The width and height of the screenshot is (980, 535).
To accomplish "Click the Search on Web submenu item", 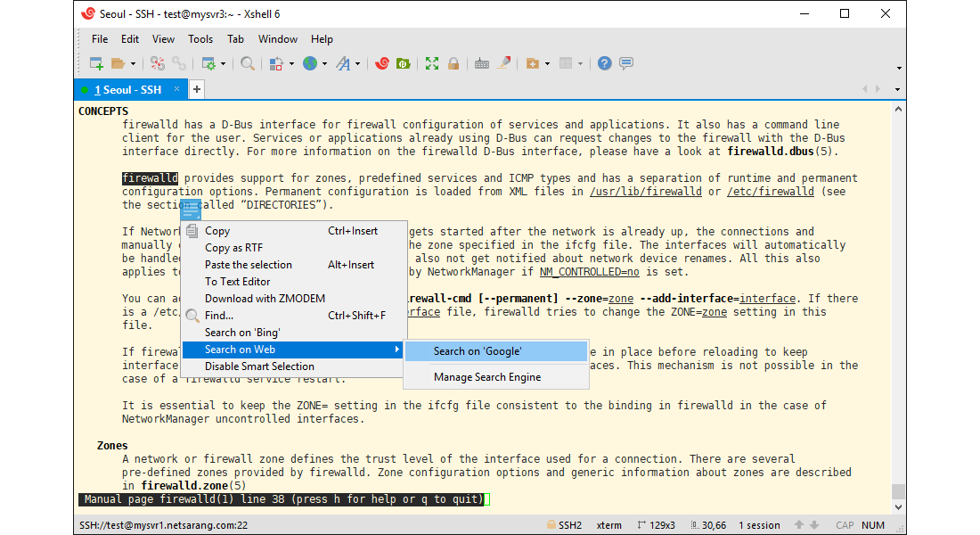I will pyautogui.click(x=292, y=350).
